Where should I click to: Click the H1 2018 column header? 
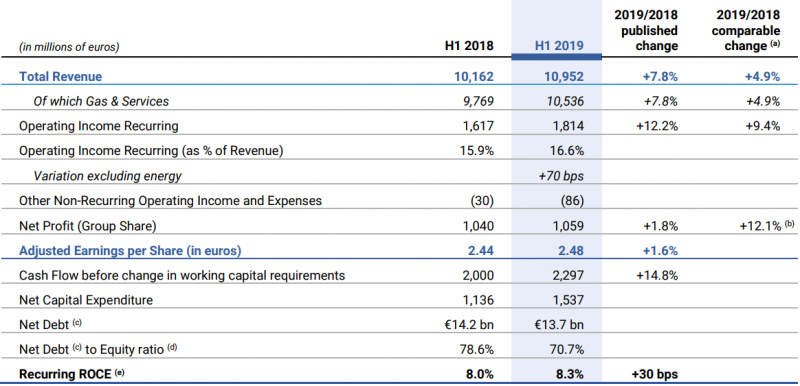pyautogui.click(x=469, y=46)
